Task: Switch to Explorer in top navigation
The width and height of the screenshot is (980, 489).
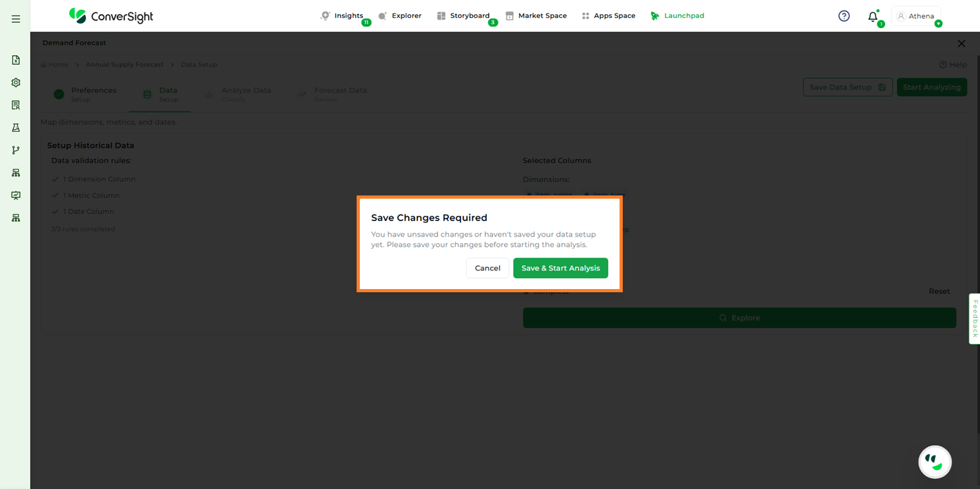Action: [400, 15]
